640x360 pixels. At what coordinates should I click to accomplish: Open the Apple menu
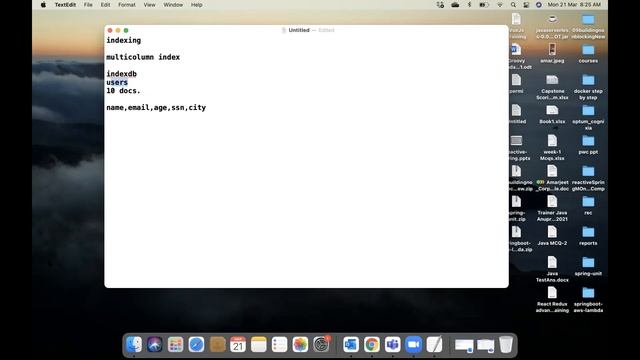43,5
